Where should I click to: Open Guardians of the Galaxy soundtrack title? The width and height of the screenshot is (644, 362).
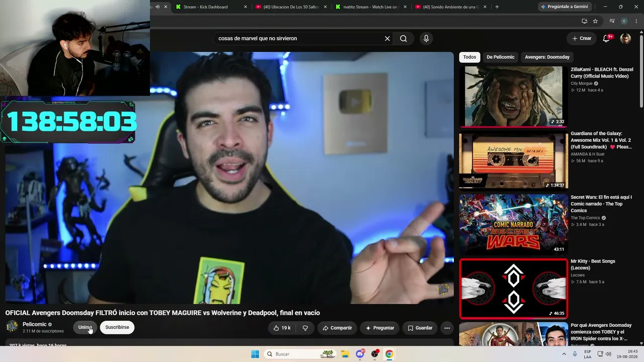(601, 140)
